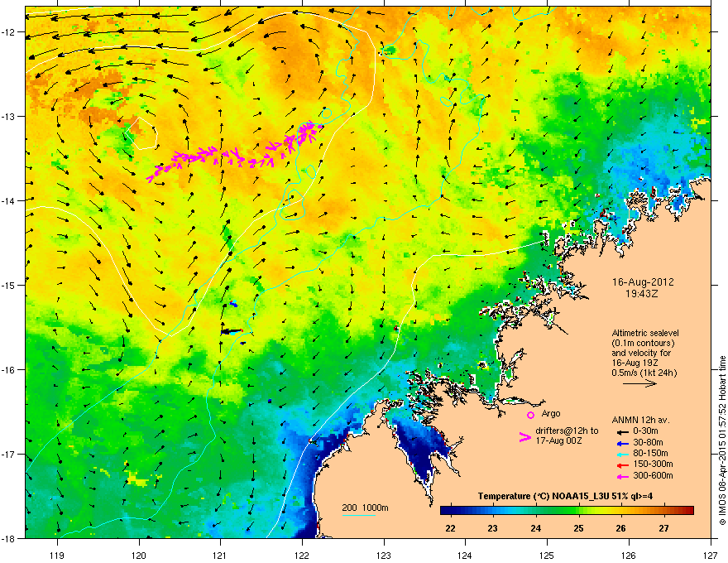The height and width of the screenshot is (563, 728).
Task: Click the 'Argo' legend label
Action: [551, 413]
